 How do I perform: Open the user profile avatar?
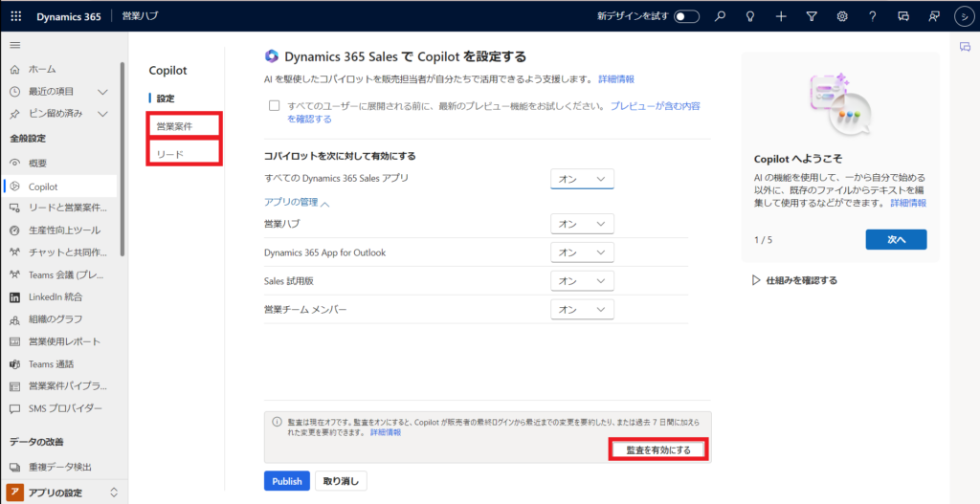coord(965,16)
